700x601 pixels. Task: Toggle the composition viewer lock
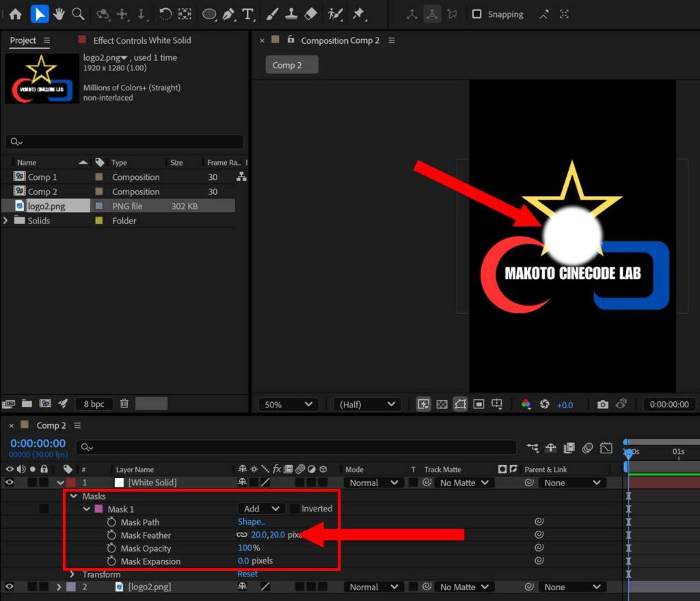[291, 39]
